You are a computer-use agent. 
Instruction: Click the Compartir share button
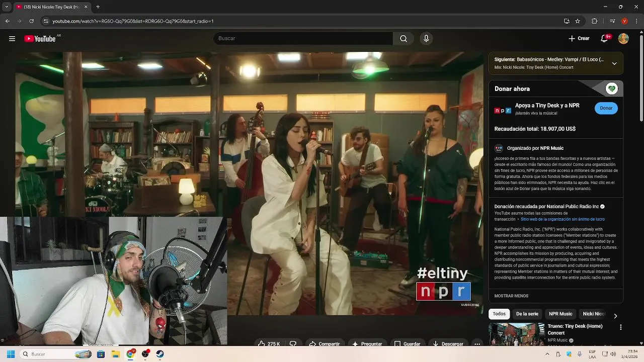click(x=325, y=344)
